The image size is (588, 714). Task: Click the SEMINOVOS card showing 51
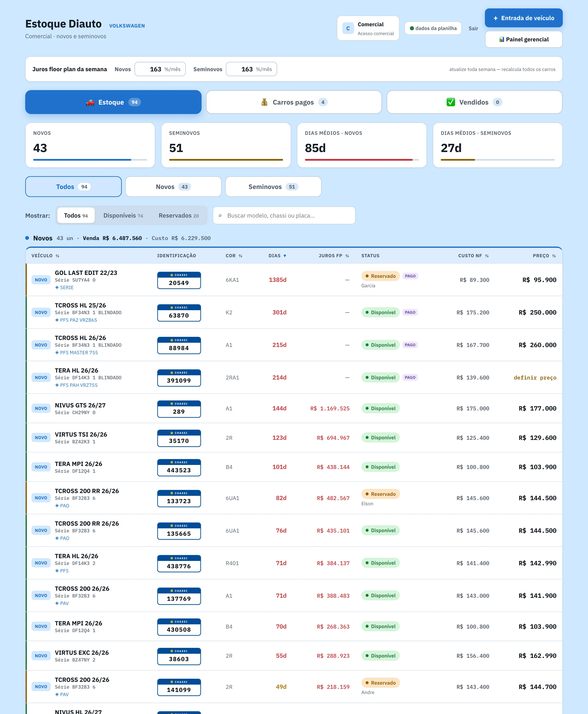[226, 145]
